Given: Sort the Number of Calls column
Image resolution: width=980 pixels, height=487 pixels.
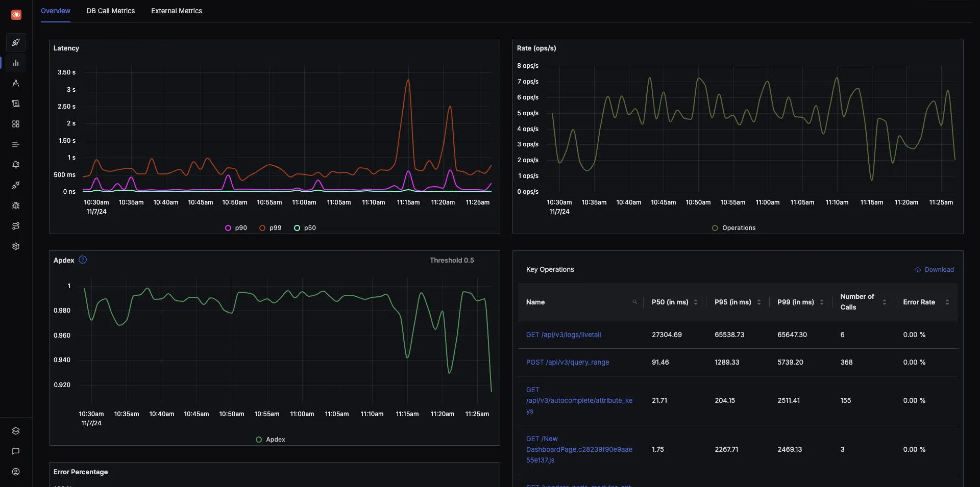Looking at the screenshot, I should [885, 302].
